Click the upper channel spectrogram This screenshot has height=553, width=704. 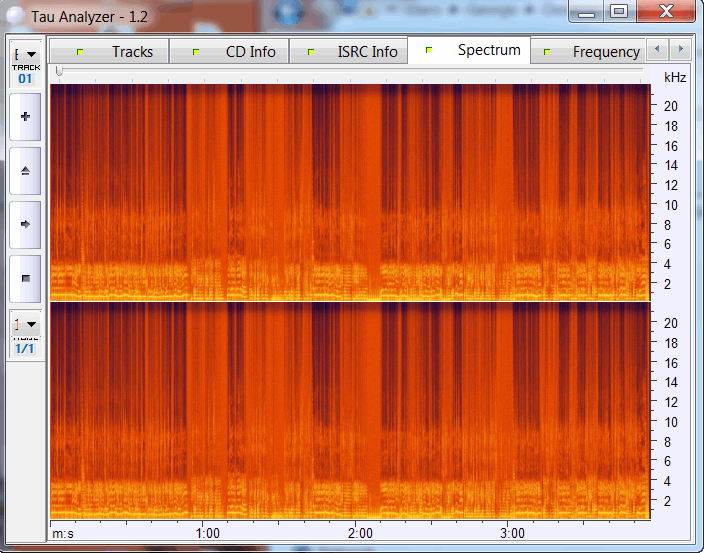350,190
